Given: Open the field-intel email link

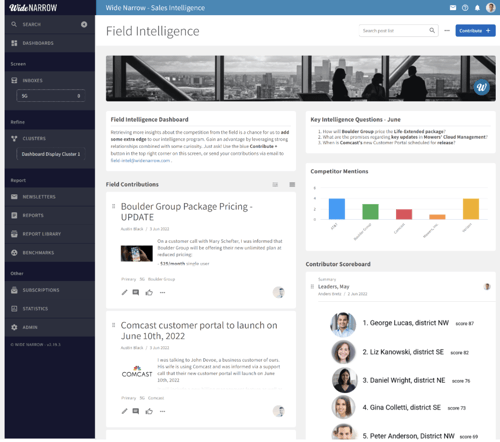Looking at the screenshot, I should click(x=140, y=161).
